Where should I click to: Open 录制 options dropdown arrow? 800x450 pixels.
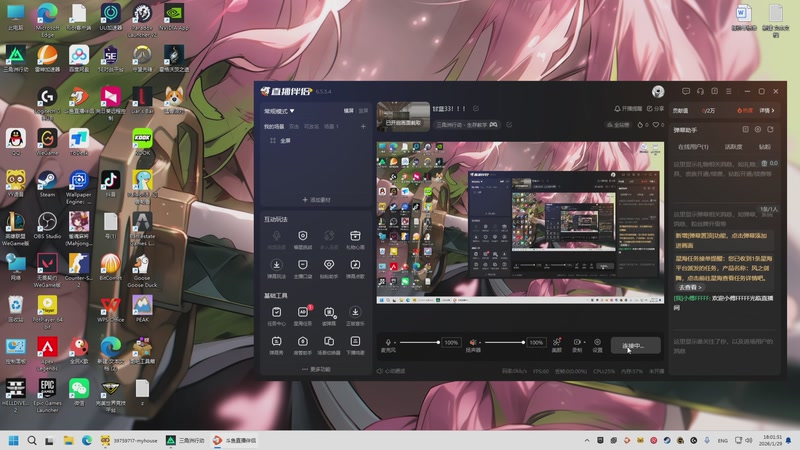[x=584, y=342]
